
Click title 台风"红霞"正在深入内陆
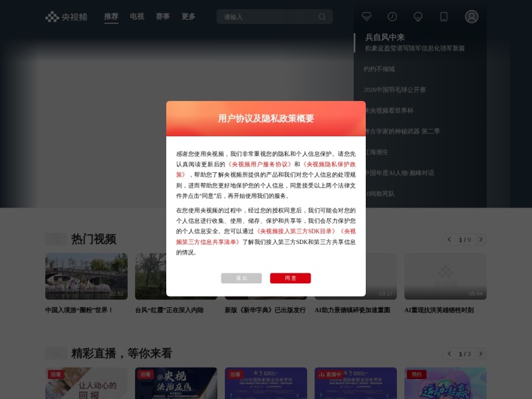[170, 310]
